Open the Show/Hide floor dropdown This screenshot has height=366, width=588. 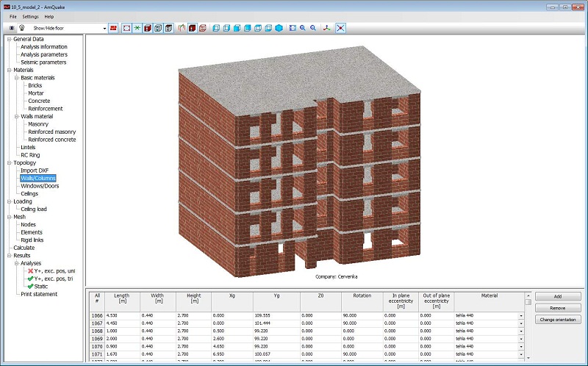(x=104, y=28)
